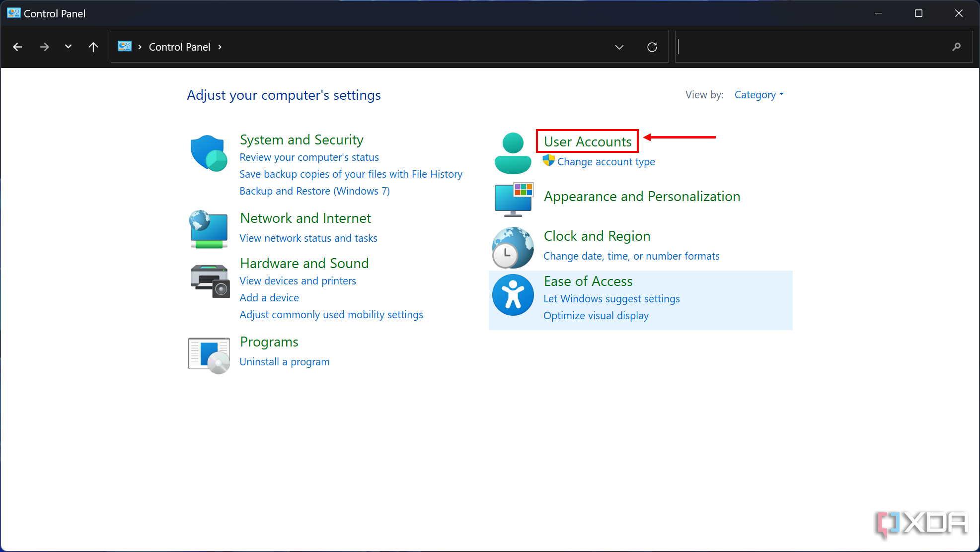Open User Accounts settings
Screen dimensions: 980x552
click(588, 140)
